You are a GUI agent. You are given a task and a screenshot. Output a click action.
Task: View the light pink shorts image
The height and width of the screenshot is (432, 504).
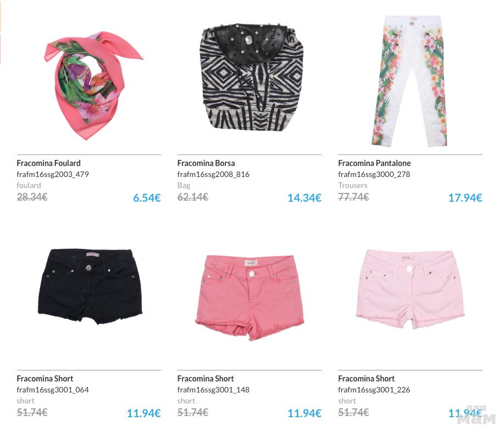coord(411,289)
